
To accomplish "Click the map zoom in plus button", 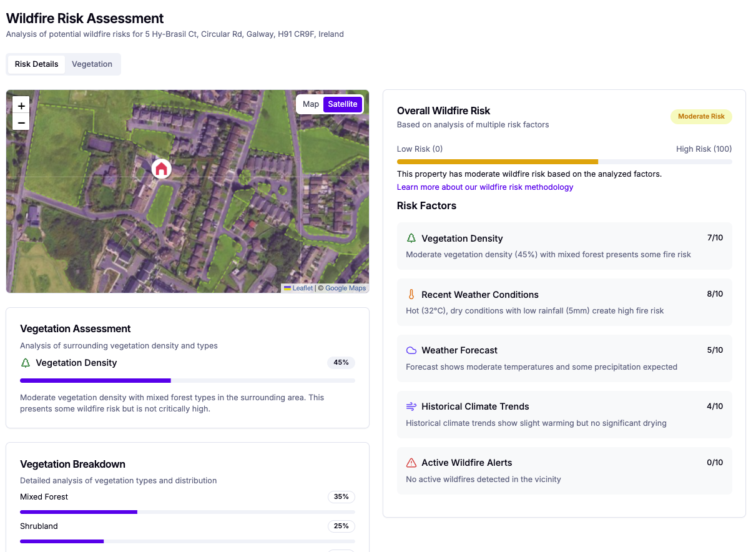I will pyautogui.click(x=21, y=106).
